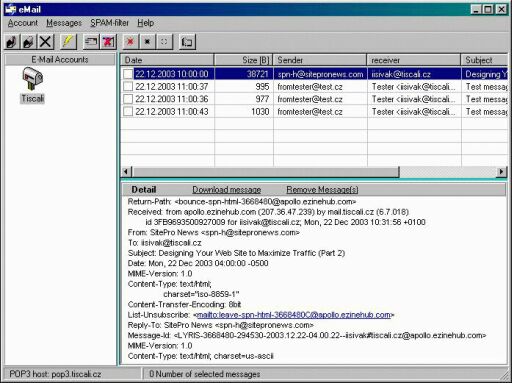Click the size value 38721
512x383 pixels.
point(258,74)
